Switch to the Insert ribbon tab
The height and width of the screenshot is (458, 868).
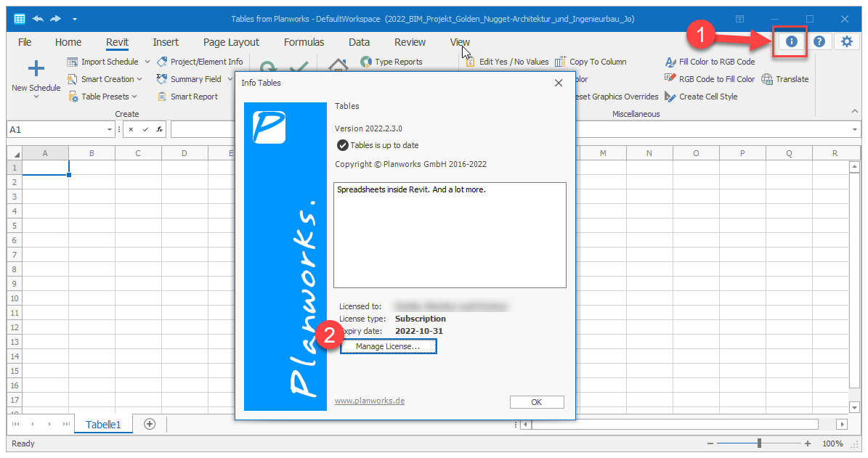click(x=166, y=42)
